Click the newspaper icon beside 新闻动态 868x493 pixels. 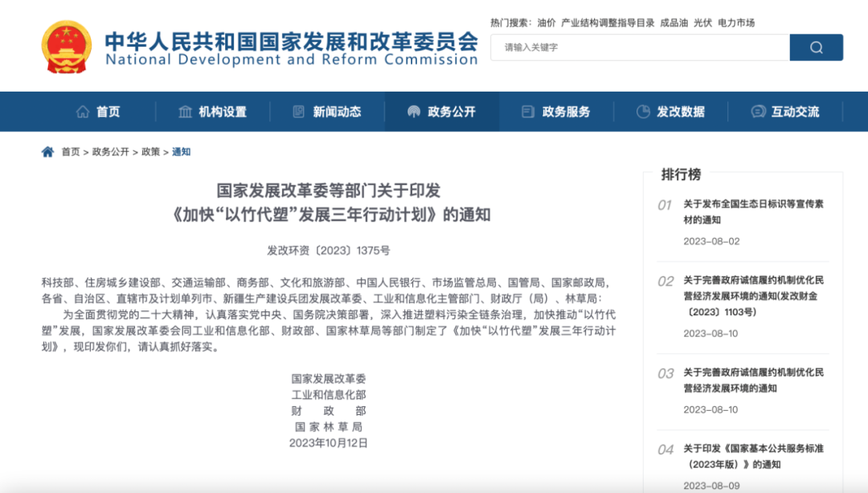(x=299, y=112)
